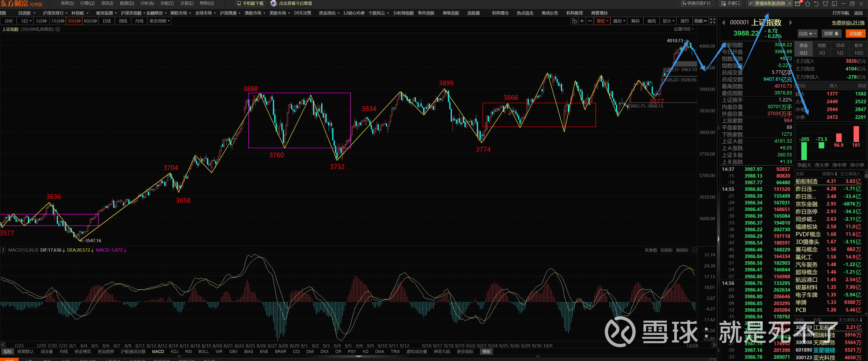Click the 提醒 bell alert button
868x361 pixels.
[831, 34]
